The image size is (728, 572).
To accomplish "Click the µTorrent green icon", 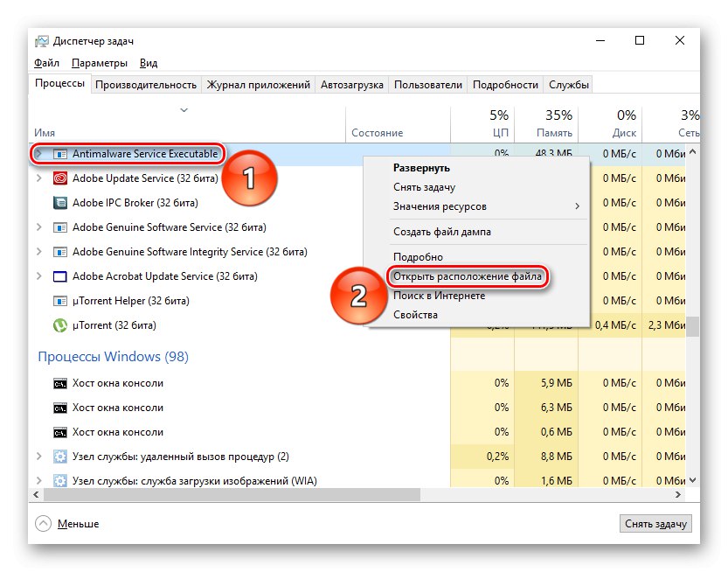I will click(60, 325).
